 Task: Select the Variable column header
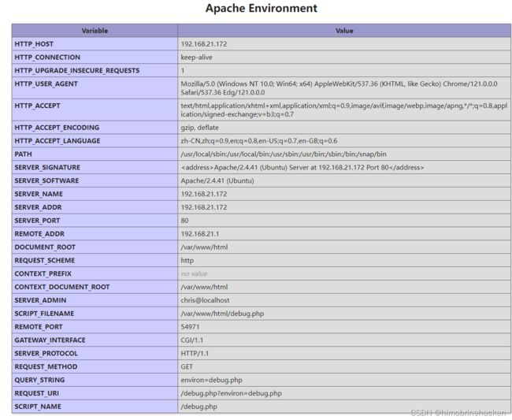pyautogui.click(x=95, y=31)
